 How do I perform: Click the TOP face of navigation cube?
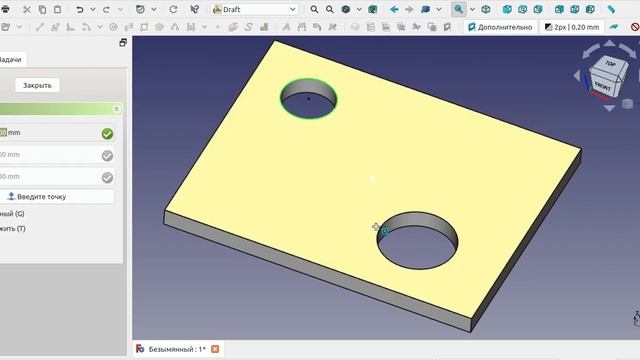609,64
